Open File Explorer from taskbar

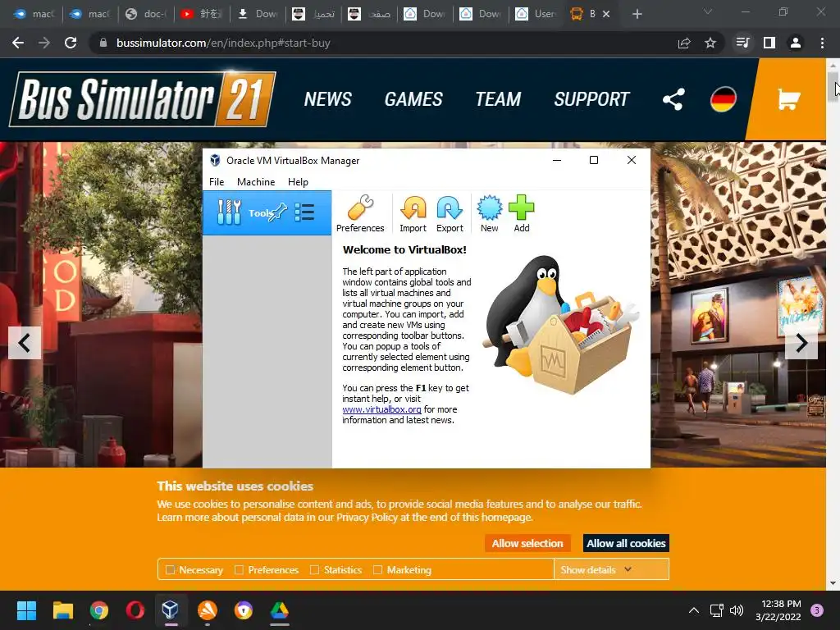tap(62, 610)
